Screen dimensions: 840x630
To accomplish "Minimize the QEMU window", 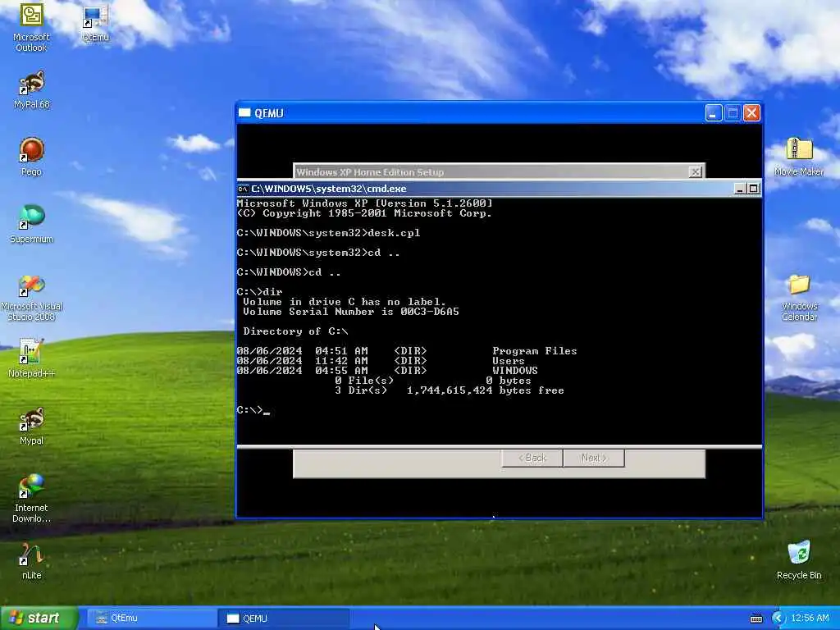I will 714,113.
